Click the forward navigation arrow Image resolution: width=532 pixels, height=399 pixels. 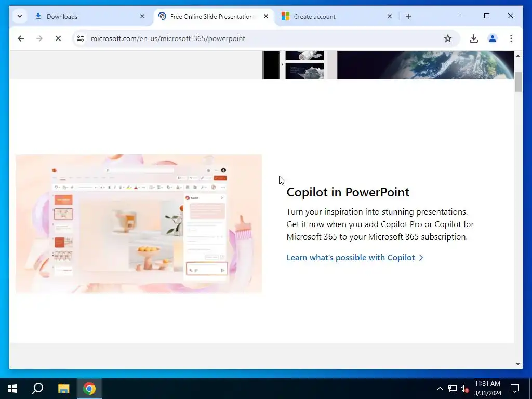coord(39,38)
